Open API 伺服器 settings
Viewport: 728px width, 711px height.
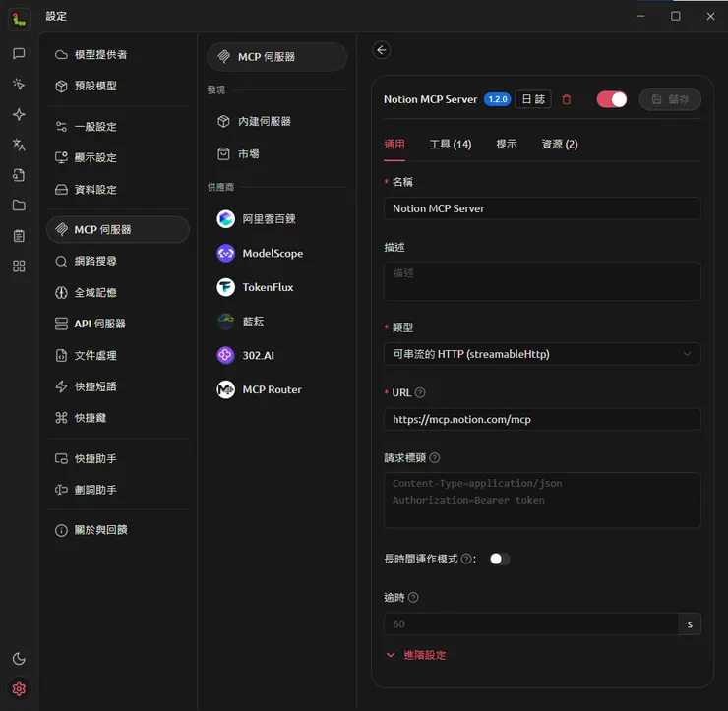click(118, 324)
